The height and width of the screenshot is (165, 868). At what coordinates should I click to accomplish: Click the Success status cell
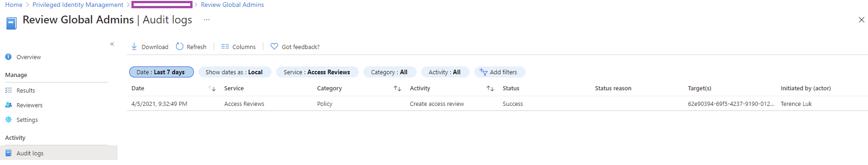(513, 104)
